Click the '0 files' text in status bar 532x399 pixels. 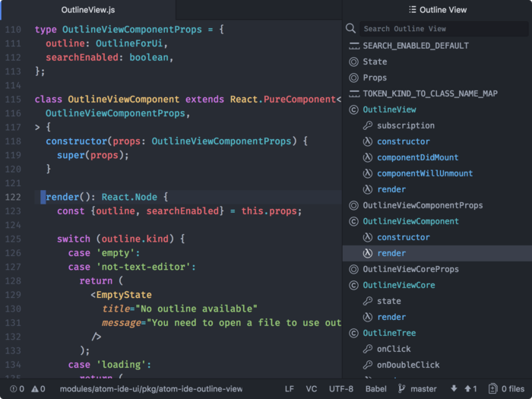click(513, 389)
